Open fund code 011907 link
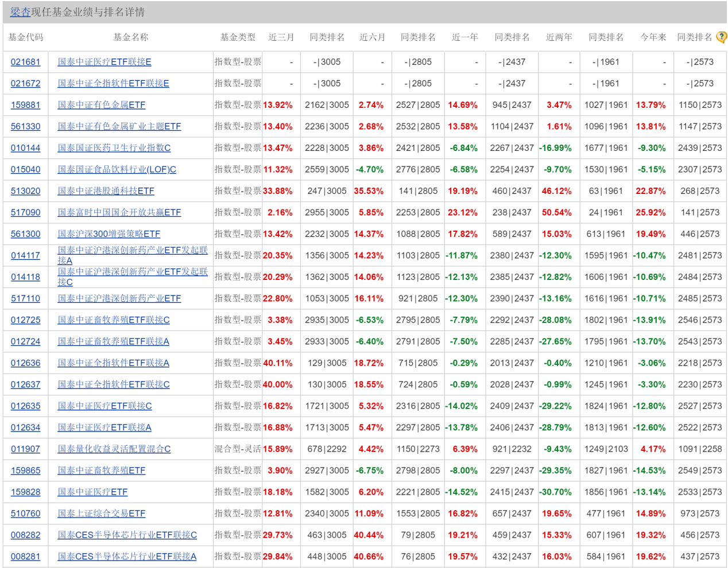Viewport: 728px width, 568px height. [25, 449]
